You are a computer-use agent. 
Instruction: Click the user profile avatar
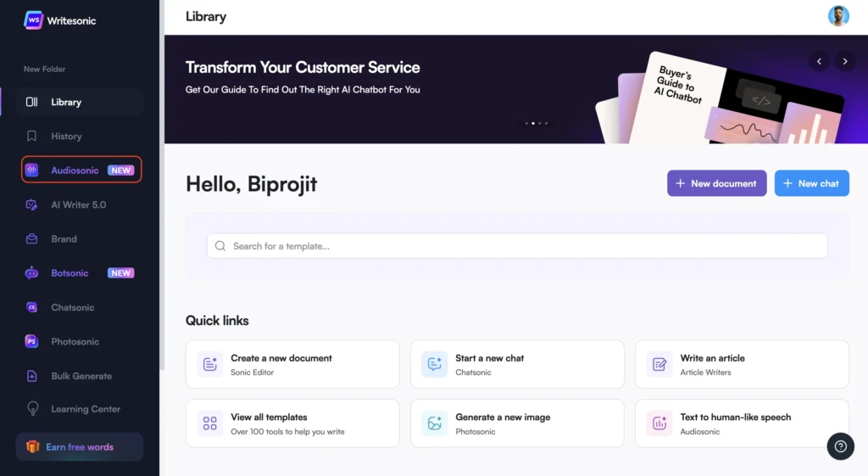(x=838, y=16)
